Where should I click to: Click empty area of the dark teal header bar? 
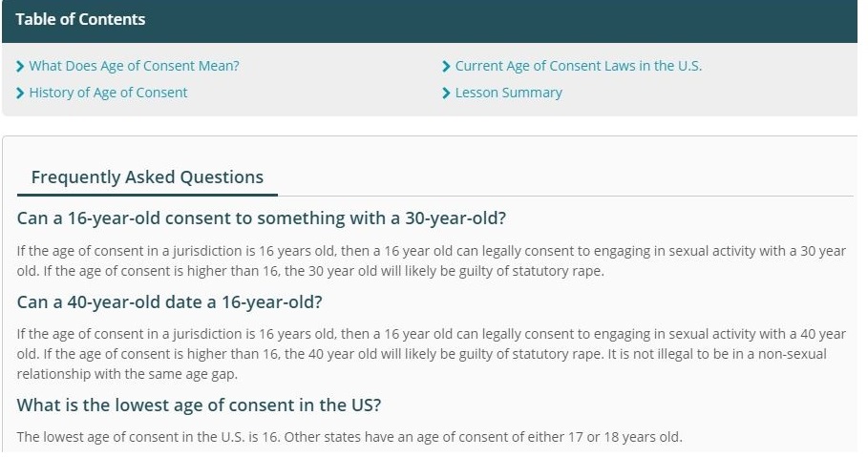[498, 20]
